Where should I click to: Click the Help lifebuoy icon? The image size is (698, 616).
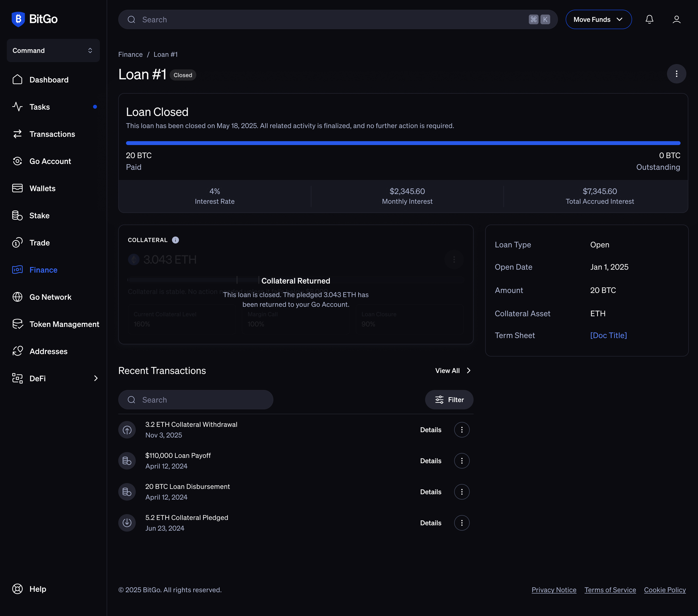click(x=17, y=589)
